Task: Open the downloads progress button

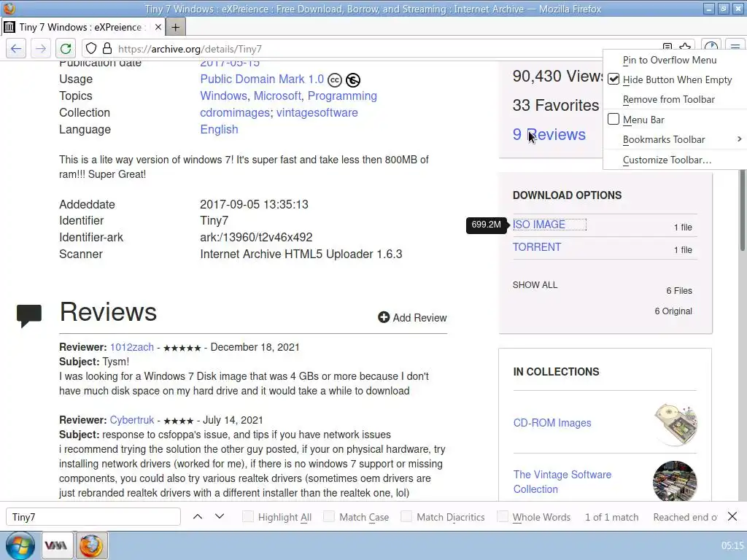Action: coord(711,47)
